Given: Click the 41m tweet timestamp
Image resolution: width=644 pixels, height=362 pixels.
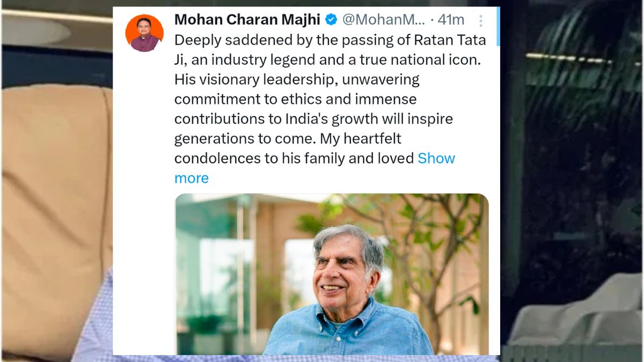Looking at the screenshot, I should [x=451, y=20].
